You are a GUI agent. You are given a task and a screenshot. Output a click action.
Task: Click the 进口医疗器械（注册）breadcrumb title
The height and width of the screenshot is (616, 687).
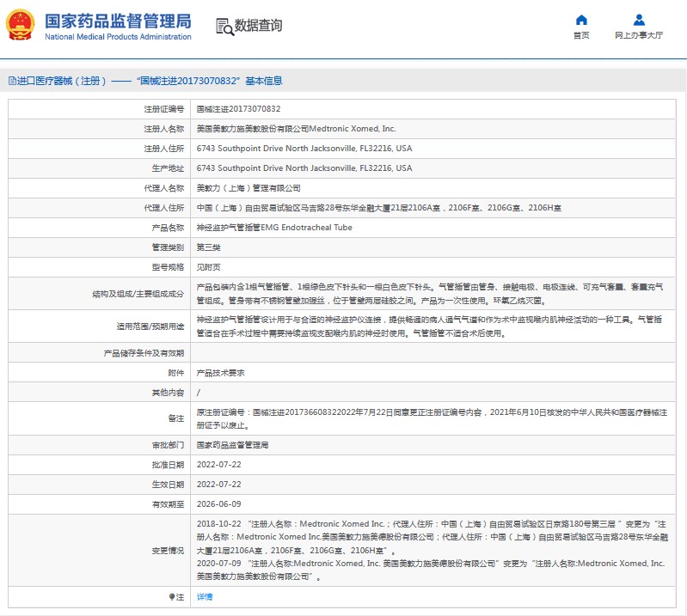[x=61, y=81]
